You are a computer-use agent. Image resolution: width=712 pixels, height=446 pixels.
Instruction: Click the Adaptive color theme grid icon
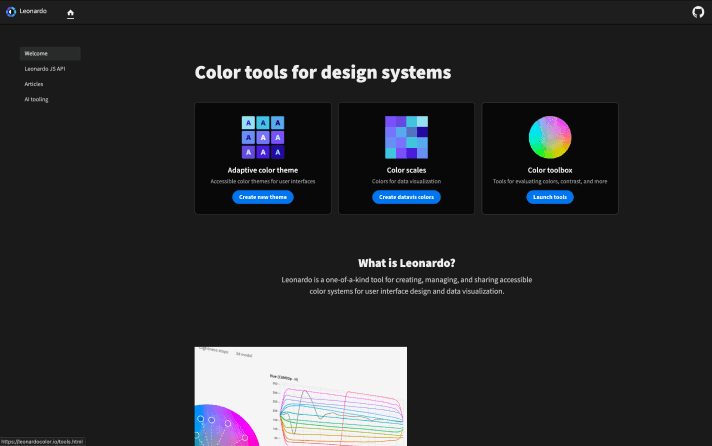263,137
